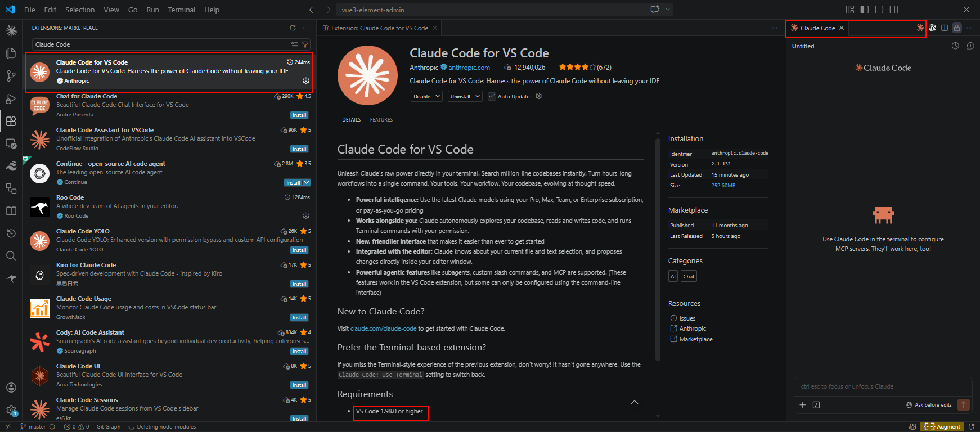Expand the Uninstall button dropdown arrow
This screenshot has width=980, height=432.
point(478,96)
